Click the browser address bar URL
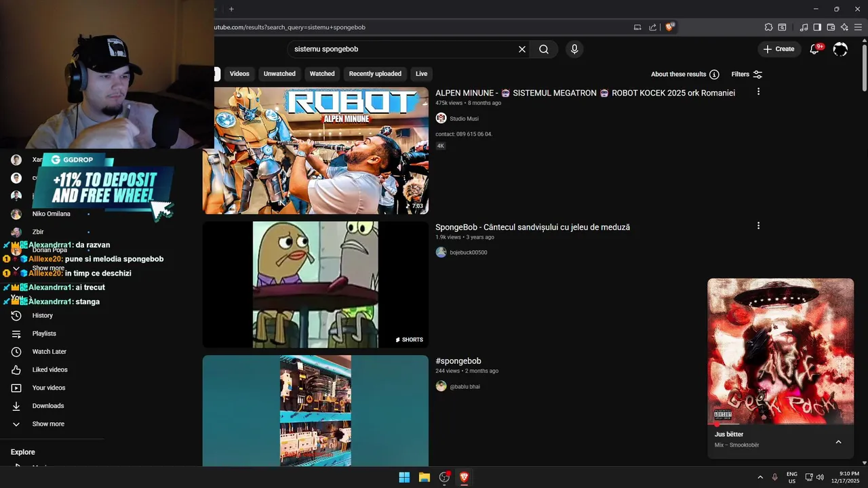 coord(290,27)
